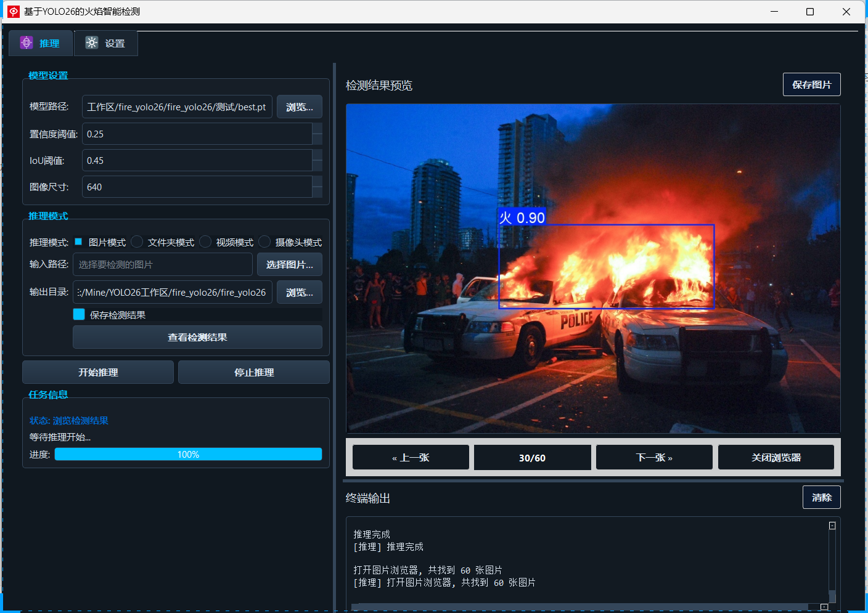
Task: Increase the 置信度阈值 with up arrow
Action: tap(317, 129)
